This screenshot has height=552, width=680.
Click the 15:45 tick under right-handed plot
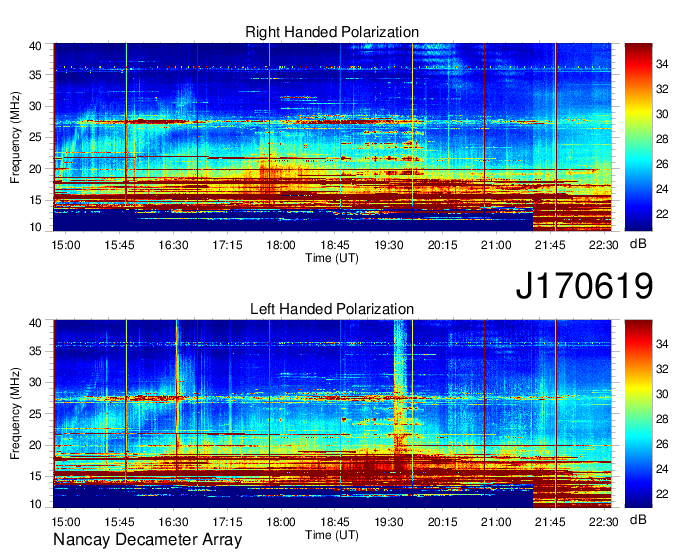click(x=119, y=245)
